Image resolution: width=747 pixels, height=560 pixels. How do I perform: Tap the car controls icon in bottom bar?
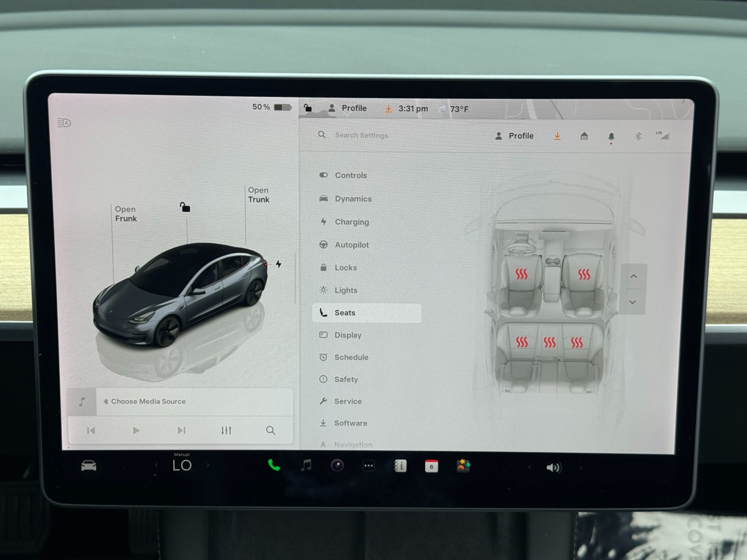(89, 466)
